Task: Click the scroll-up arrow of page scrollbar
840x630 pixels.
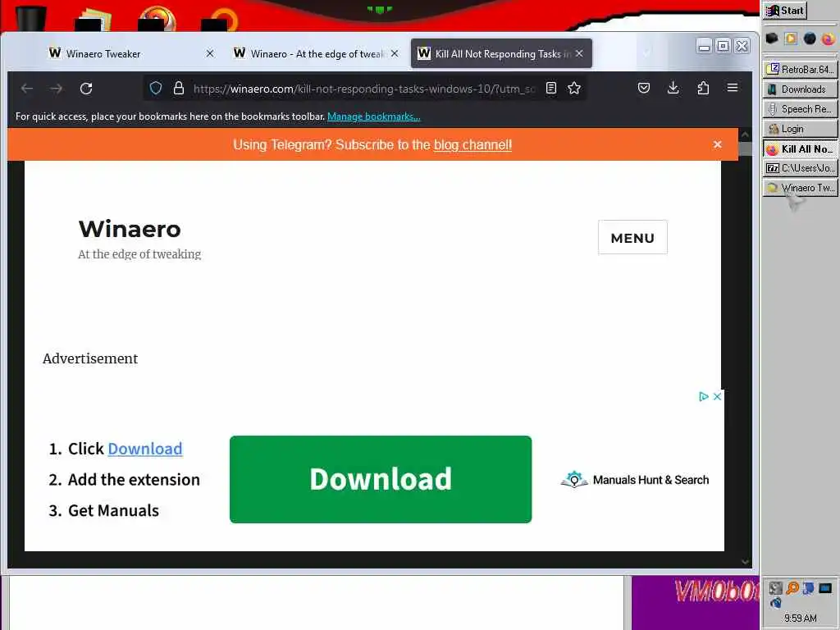Action: pos(745,135)
